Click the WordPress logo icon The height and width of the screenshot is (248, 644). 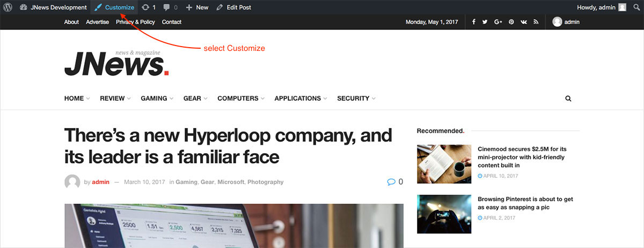pos(8,7)
